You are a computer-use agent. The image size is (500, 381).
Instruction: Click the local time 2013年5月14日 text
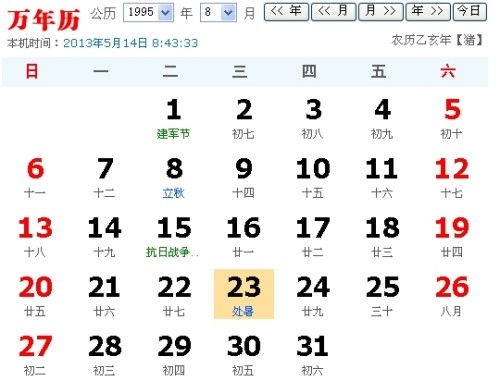130,43
